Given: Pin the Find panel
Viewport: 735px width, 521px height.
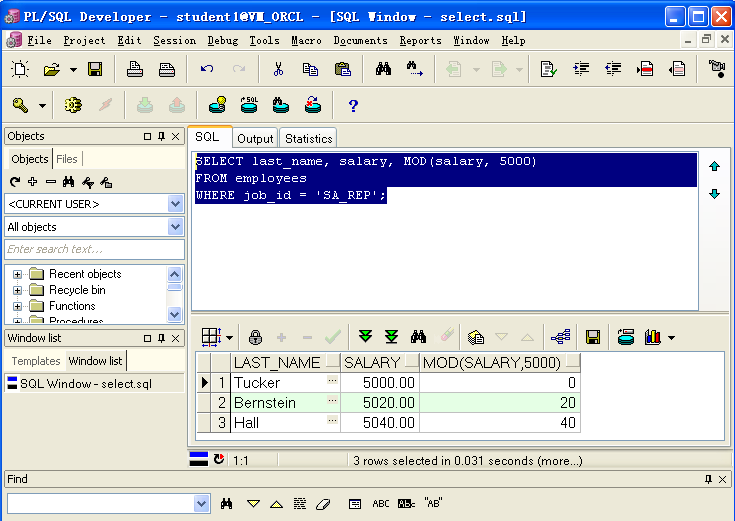Looking at the screenshot, I should click(708, 479).
